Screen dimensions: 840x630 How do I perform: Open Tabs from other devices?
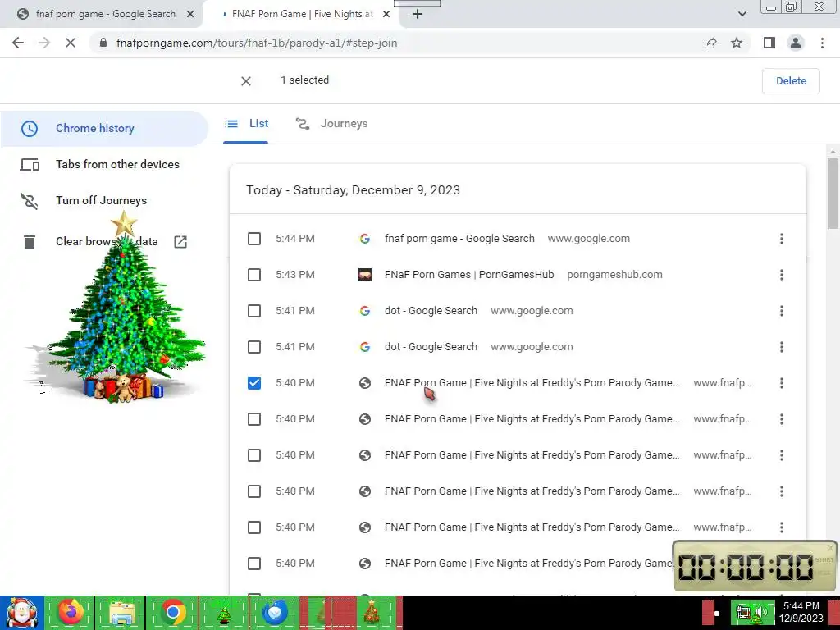(x=104, y=164)
